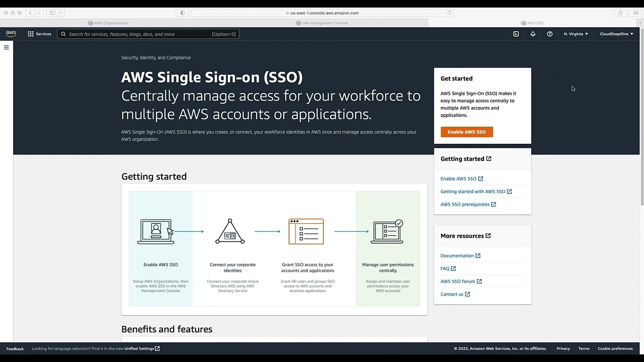644x362 pixels.
Task: Switch to the IAM Management Console tab
Action: pyautogui.click(x=322, y=23)
